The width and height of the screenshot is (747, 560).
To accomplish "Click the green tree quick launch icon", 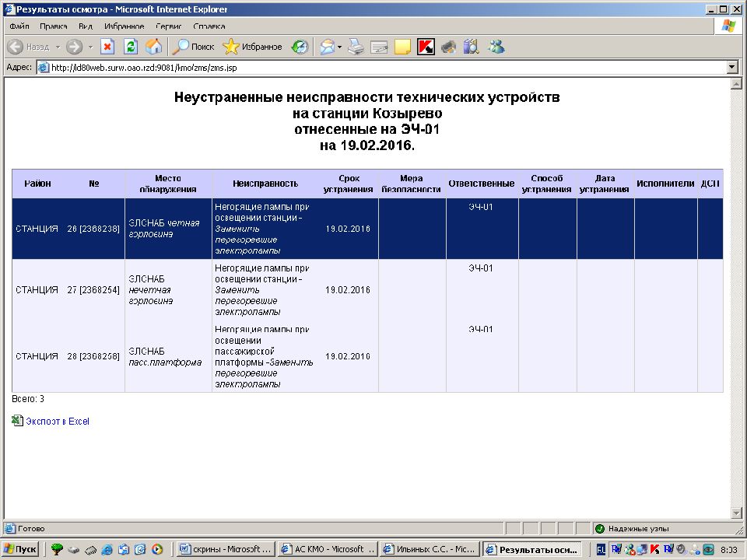I will point(57,549).
